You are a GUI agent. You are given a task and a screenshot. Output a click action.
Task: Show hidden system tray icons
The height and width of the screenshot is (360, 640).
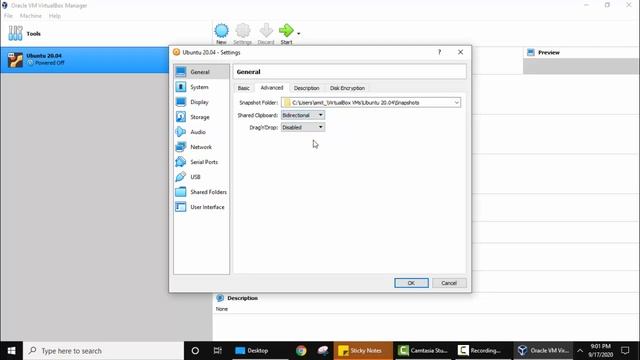pos(580,351)
